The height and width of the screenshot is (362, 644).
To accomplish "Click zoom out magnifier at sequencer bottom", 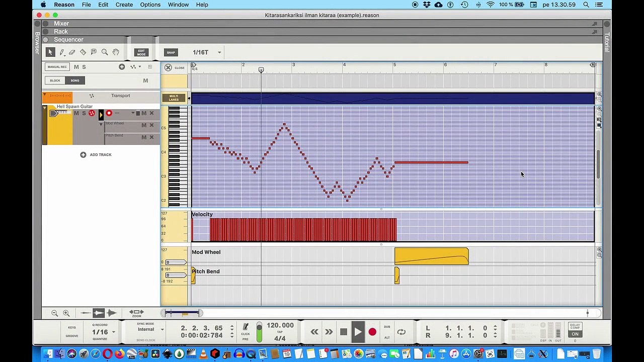I will 55,313.
